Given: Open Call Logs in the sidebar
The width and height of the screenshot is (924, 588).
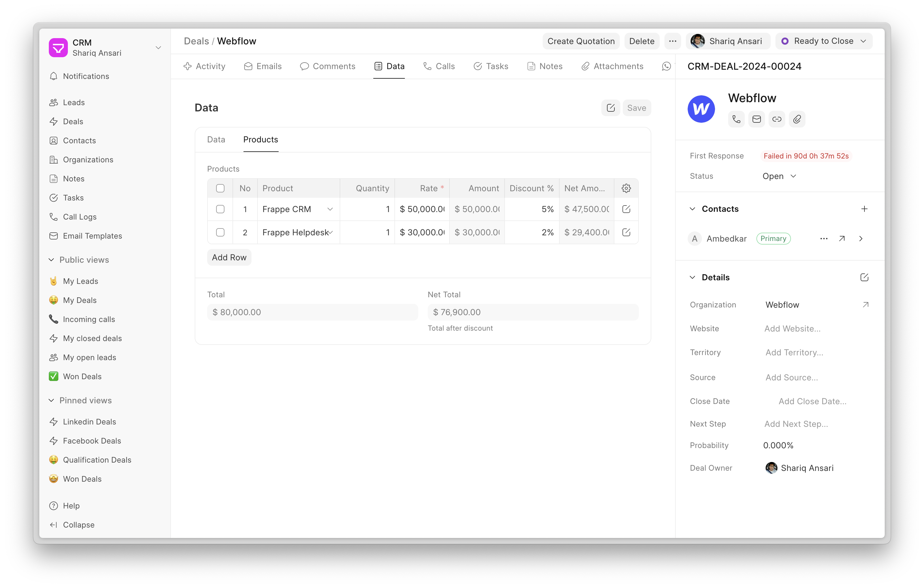Looking at the screenshot, I should pyautogui.click(x=104, y=217).
